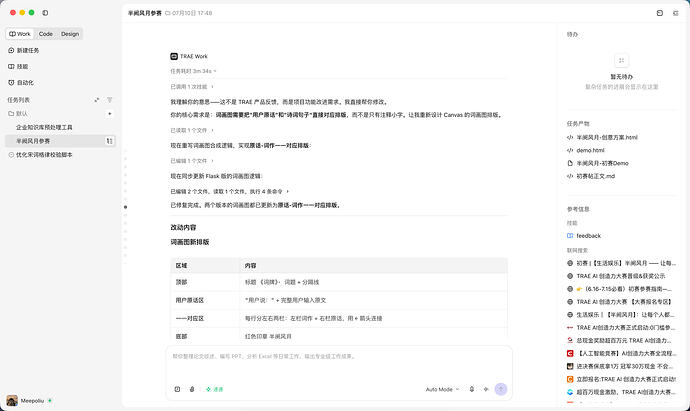This screenshot has height=411, width=690.
Task: Expand the 已调用 1 次技能 step
Action: [192, 87]
